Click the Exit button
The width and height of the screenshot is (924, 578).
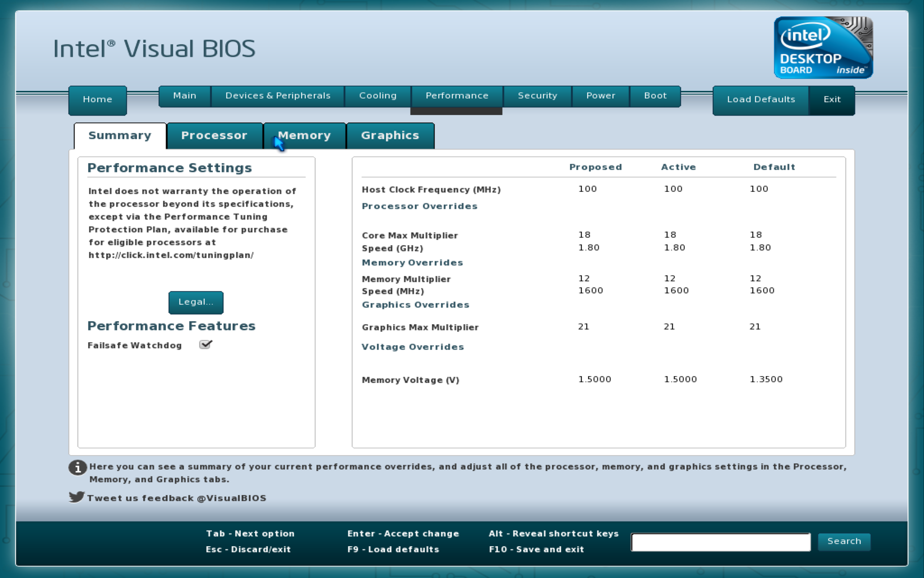tap(832, 100)
